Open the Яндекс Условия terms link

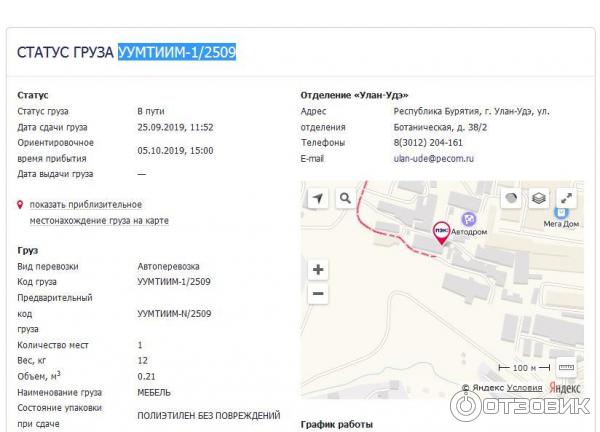(524, 388)
